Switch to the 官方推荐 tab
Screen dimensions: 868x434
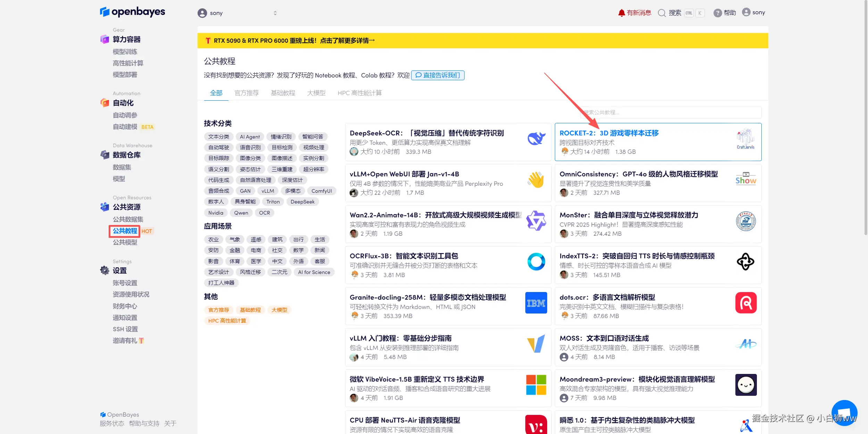[x=247, y=93]
